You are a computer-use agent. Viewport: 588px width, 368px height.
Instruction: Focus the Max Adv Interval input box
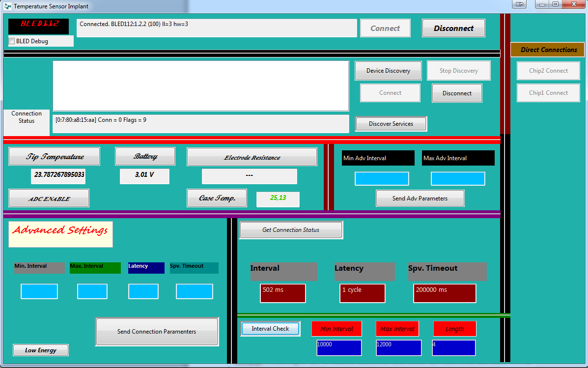[x=458, y=179]
